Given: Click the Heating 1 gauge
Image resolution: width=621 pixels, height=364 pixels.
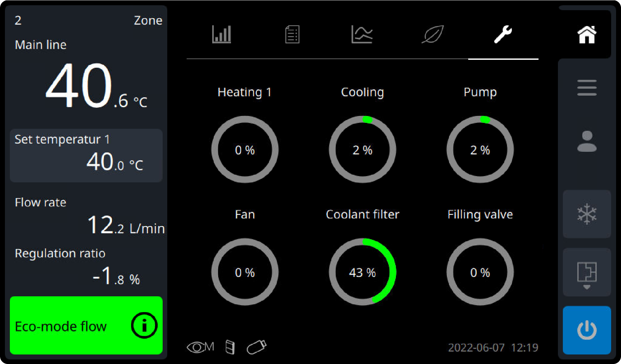Looking at the screenshot, I should (245, 149).
